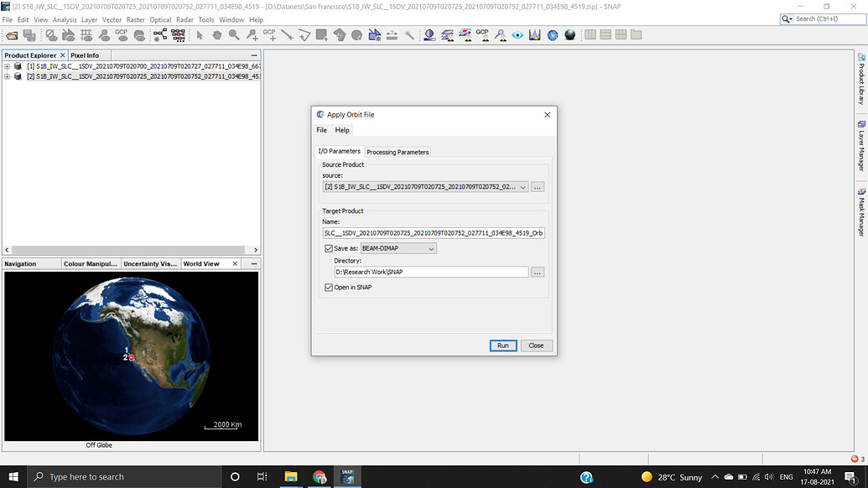
Task: Open the BEAM-DIMAP format dropdown
Action: click(430, 248)
